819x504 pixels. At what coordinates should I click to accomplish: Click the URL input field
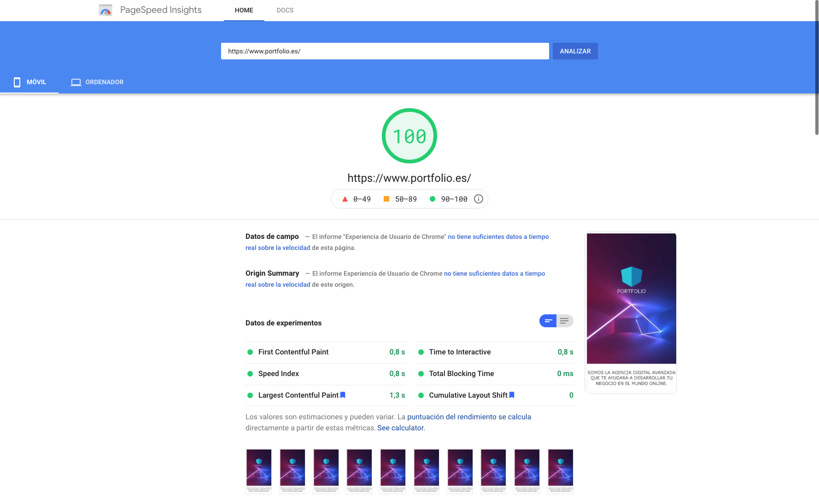[385, 51]
